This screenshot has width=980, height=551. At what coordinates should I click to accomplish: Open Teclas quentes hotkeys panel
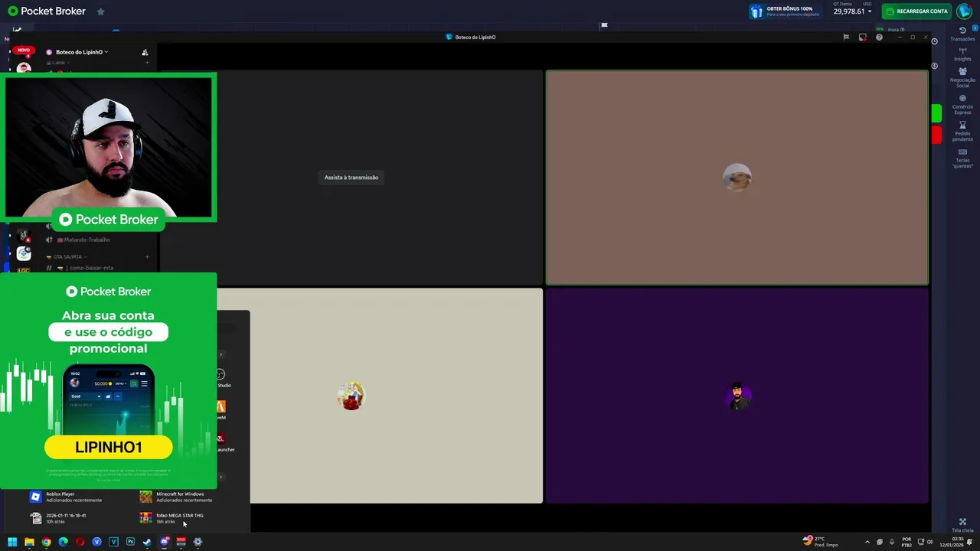tap(962, 158)
